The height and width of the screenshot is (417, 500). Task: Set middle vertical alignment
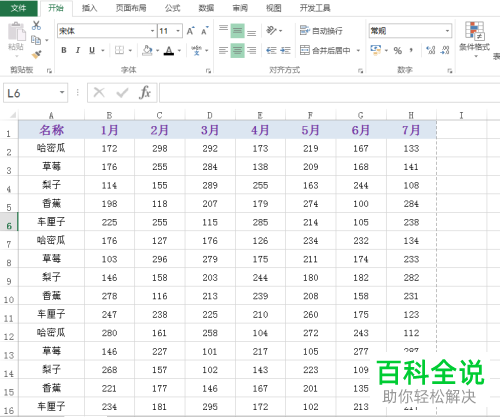[x=237, y=31]
